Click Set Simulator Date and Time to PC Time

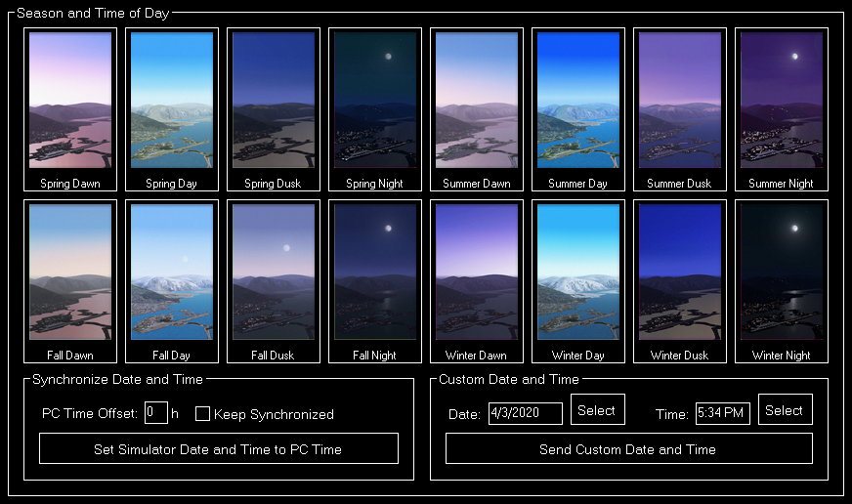[x=219, y=448]
